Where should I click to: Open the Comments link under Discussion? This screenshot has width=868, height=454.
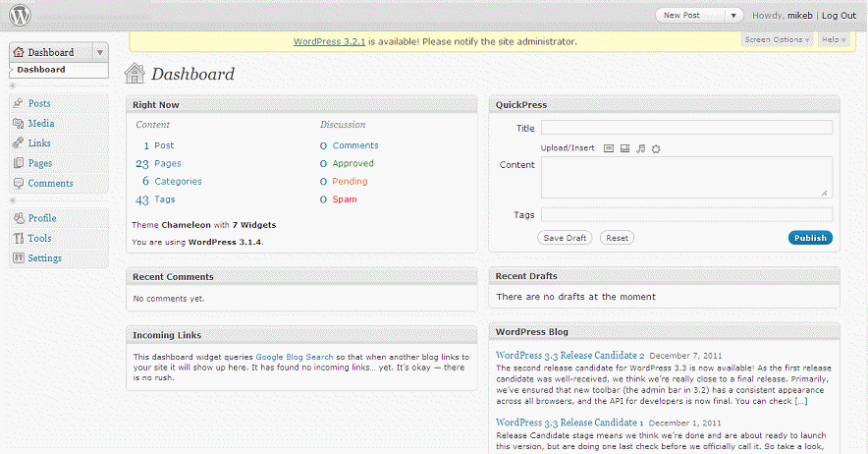[x=355, y=145]
